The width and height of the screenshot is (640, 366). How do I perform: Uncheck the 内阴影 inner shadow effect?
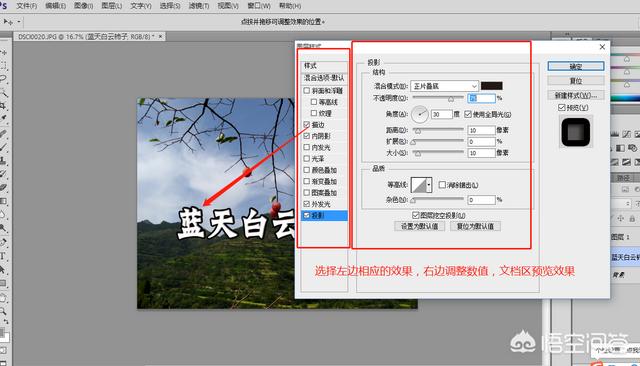(x=307, y=136)
